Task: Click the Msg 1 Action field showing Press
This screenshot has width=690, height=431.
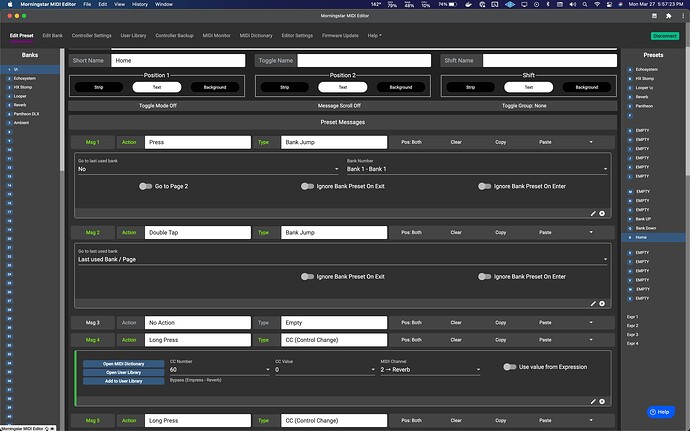Action: point(198,142)
